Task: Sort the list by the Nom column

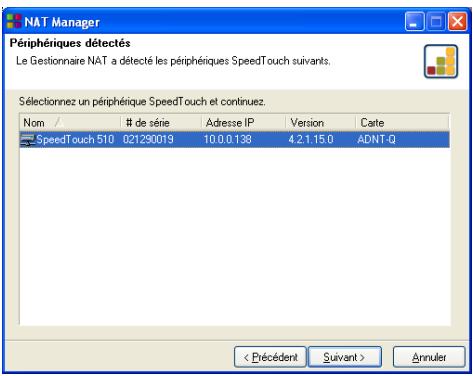Action: 70,123
